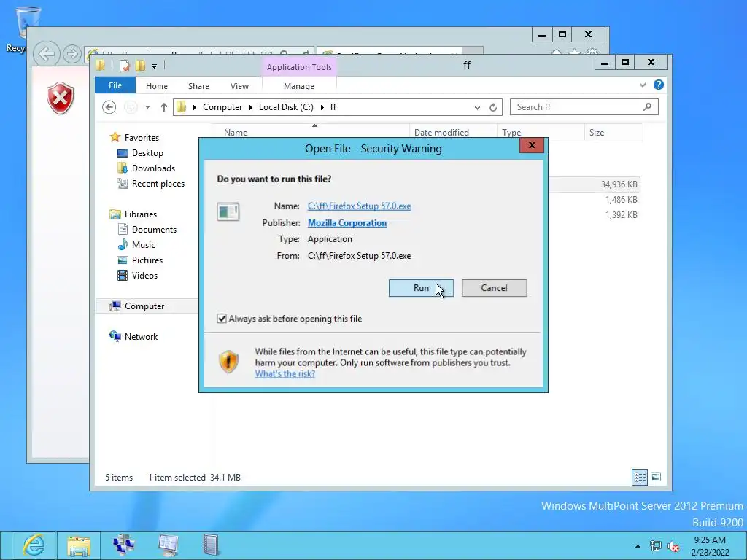Click the C:\ff\Firefox Setup 57.0.exe name link

coord(359,206)
